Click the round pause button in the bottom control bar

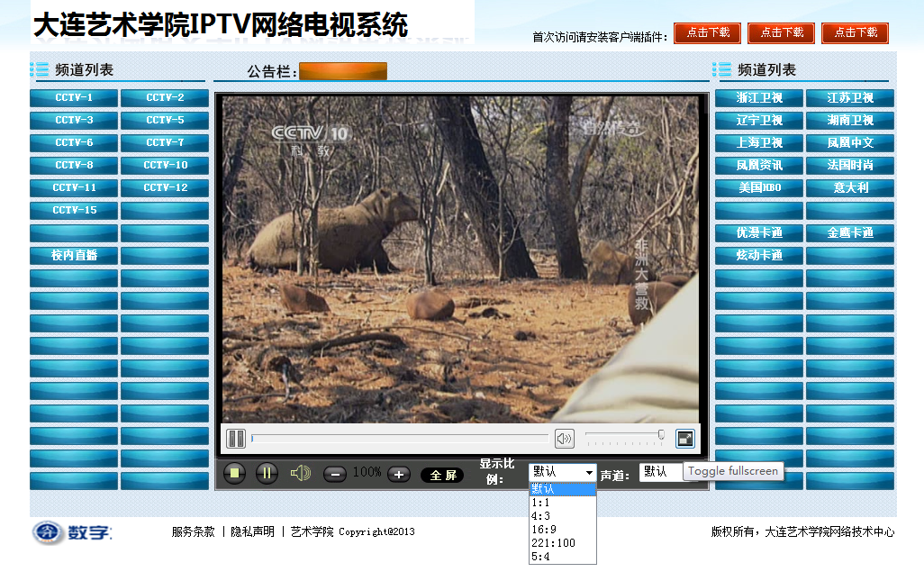(x=267, y=473)
